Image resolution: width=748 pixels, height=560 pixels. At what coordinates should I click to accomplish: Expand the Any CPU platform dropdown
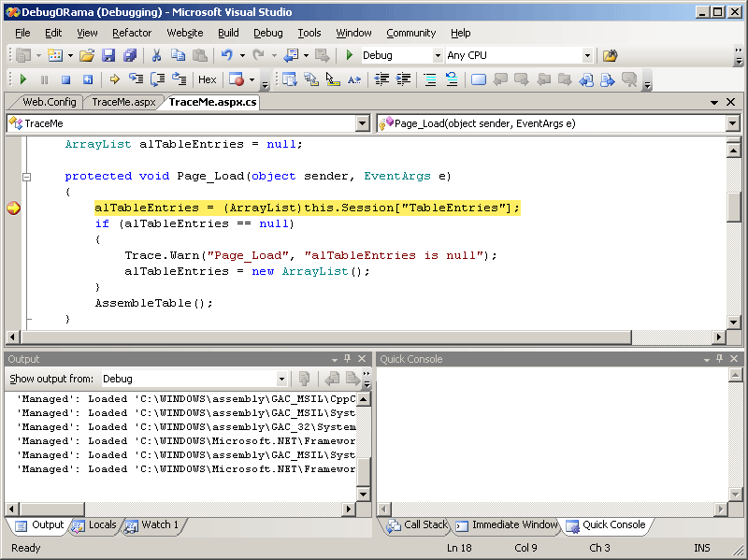587,55
